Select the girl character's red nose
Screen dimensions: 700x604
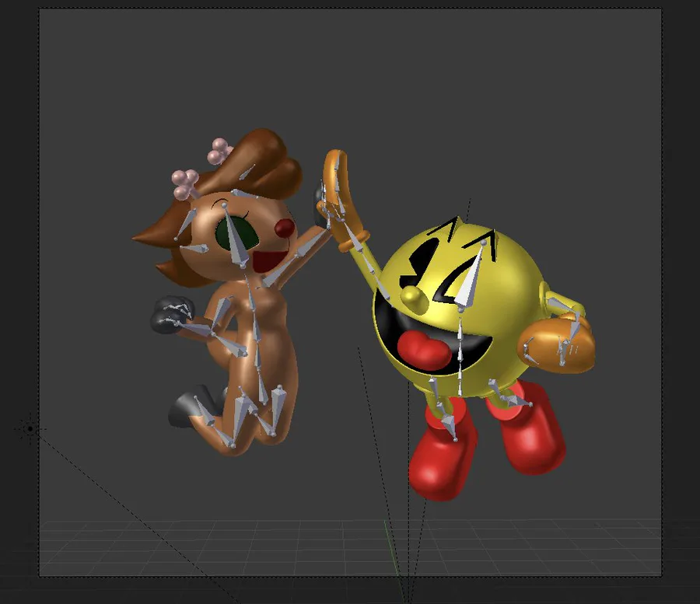(x=285, y=227)
